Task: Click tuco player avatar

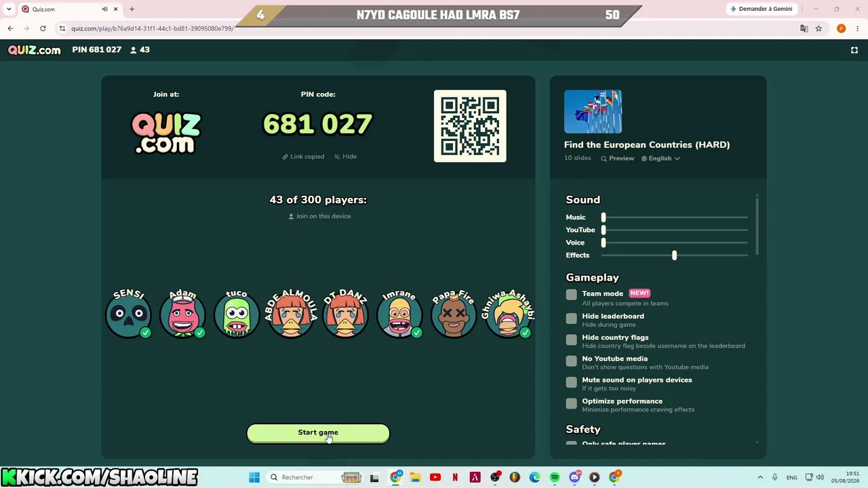Action: (x=237, y=314)
